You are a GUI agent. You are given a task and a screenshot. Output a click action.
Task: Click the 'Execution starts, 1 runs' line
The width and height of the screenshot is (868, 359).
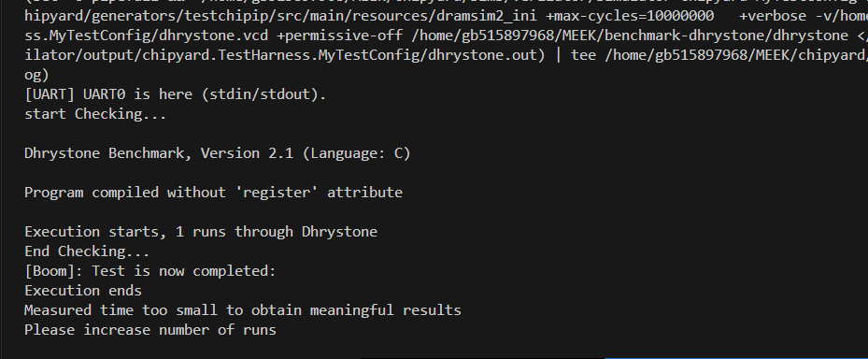coord(201,232)
